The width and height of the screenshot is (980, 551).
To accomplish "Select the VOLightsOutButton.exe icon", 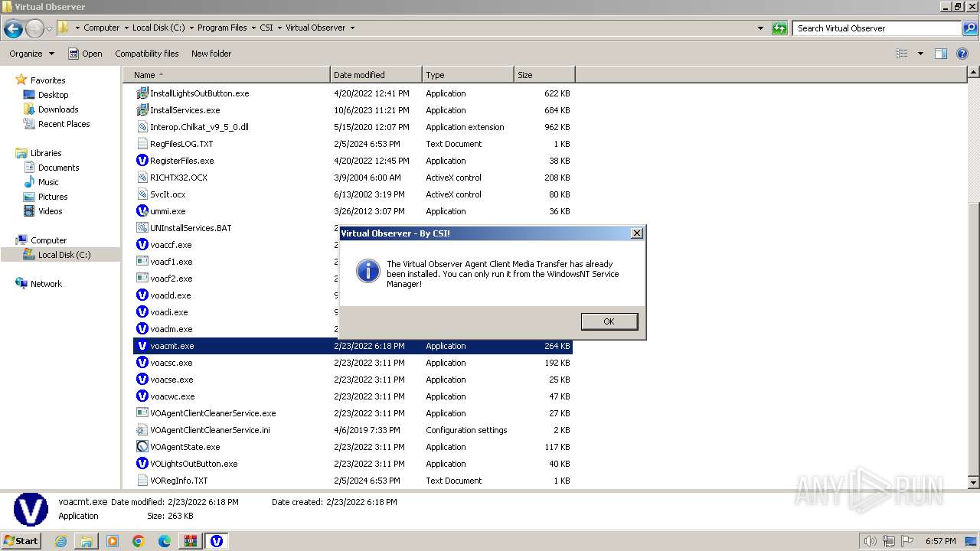I will click(142, 464).
